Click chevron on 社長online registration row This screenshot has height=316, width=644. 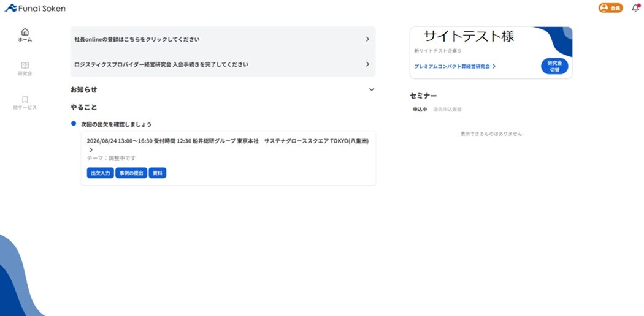pos(367,39)
